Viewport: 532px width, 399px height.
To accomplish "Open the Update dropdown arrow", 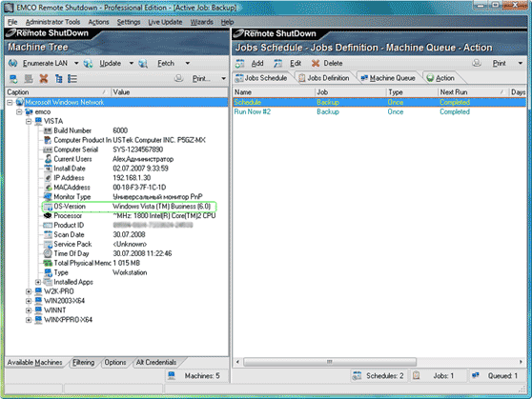I will coord(132,63).
